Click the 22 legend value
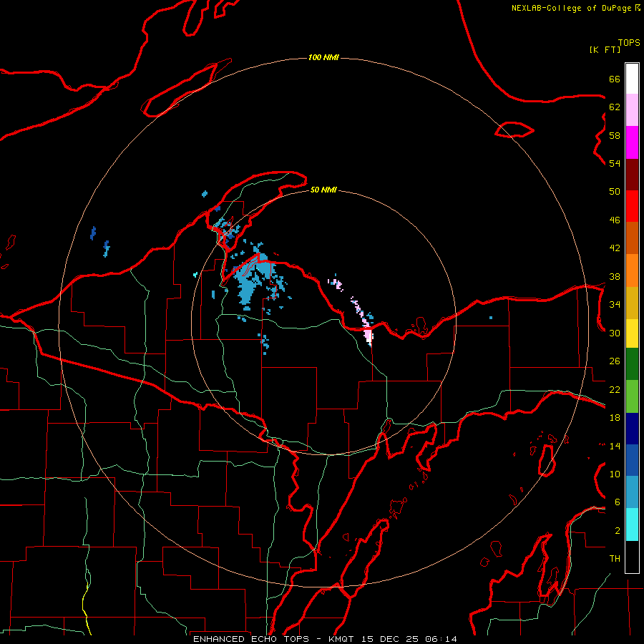The width and height of the screenshot is (644, 644). pos(615,389)
